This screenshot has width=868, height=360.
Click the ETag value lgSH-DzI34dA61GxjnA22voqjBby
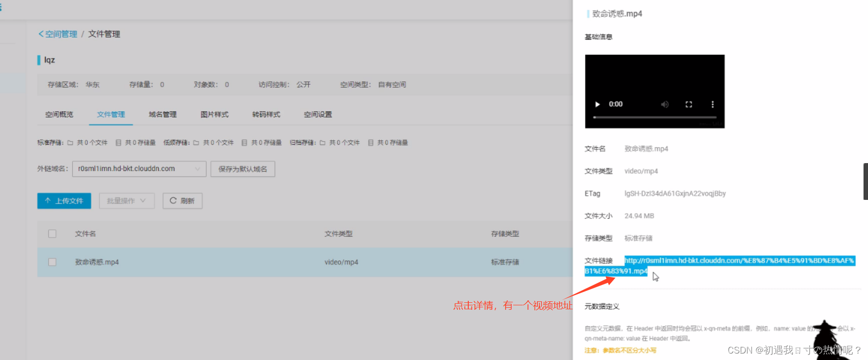[x=675, y=193]
